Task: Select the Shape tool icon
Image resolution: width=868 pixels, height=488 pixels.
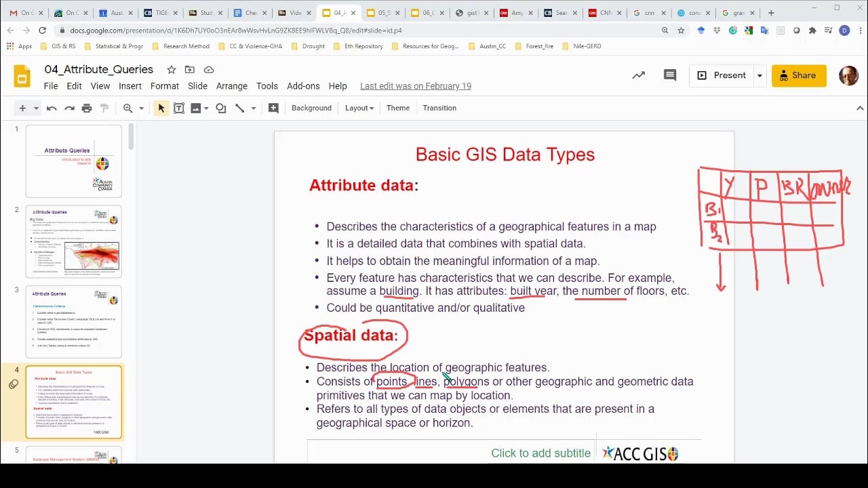Action: click(221, 108)
